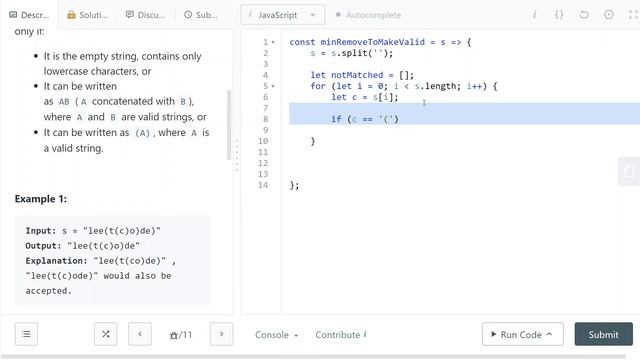Click the curly braces code format icon
Image resolution: width=640 pixels, height=360 pixels.
pyautogui.click(x=559, y=15)
